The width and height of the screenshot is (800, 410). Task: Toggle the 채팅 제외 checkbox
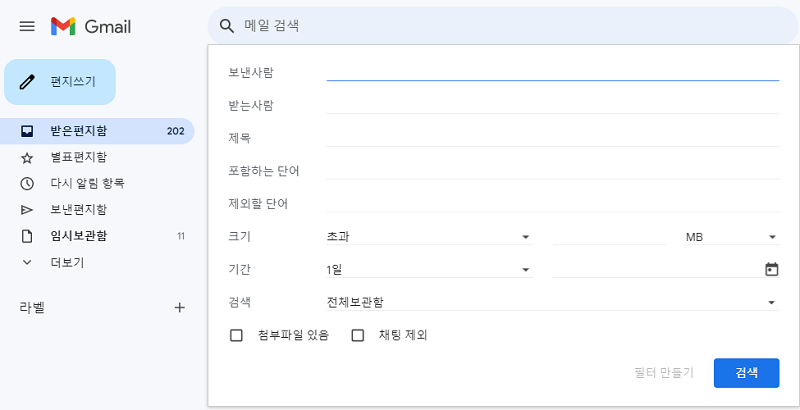(x=357, y=335)
